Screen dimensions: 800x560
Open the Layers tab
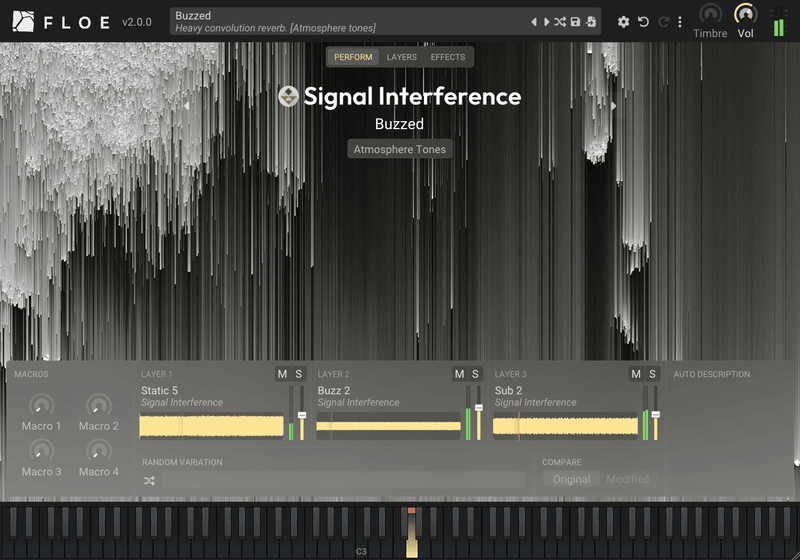[x=402, y=57]
